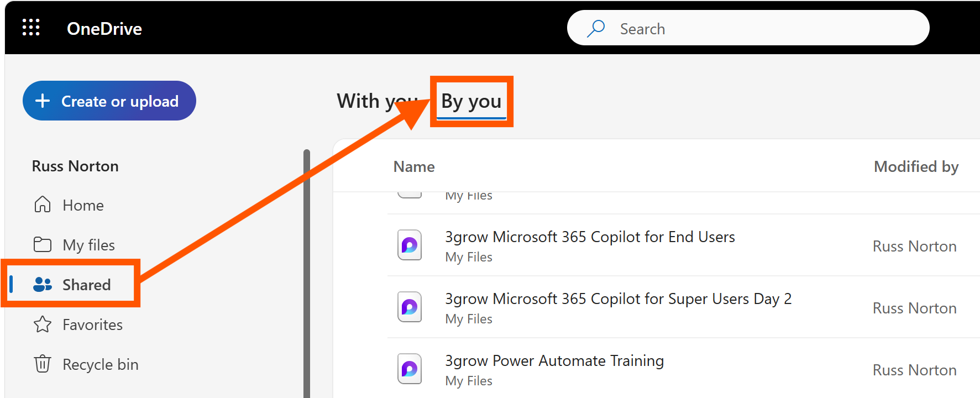Click the plus icon in Create or upload

(x=43, y=101)
